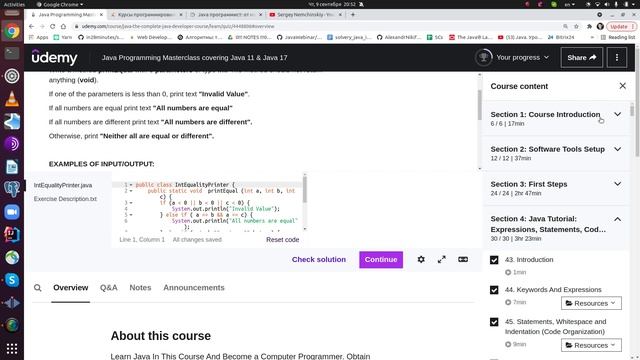Reload the page in Chrome
The image size is (640, 360).
pos(52,26)
